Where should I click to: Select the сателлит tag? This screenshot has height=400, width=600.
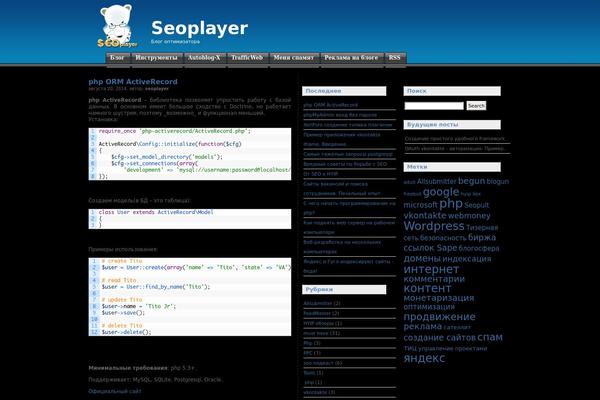pyautogui.click(x=457, y=327)
